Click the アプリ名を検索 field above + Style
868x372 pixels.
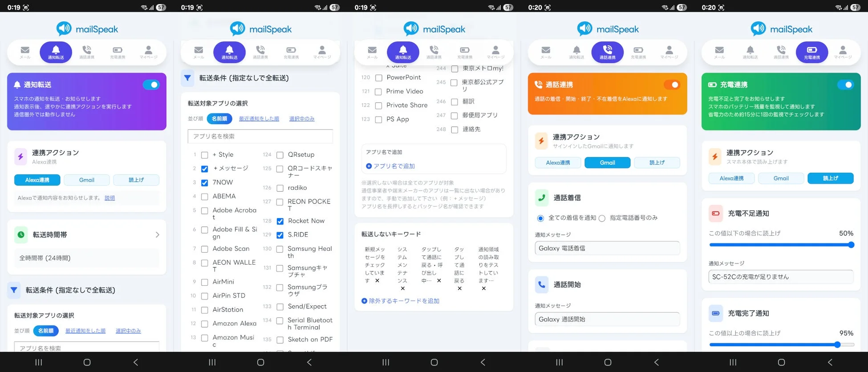pos(260,136)
